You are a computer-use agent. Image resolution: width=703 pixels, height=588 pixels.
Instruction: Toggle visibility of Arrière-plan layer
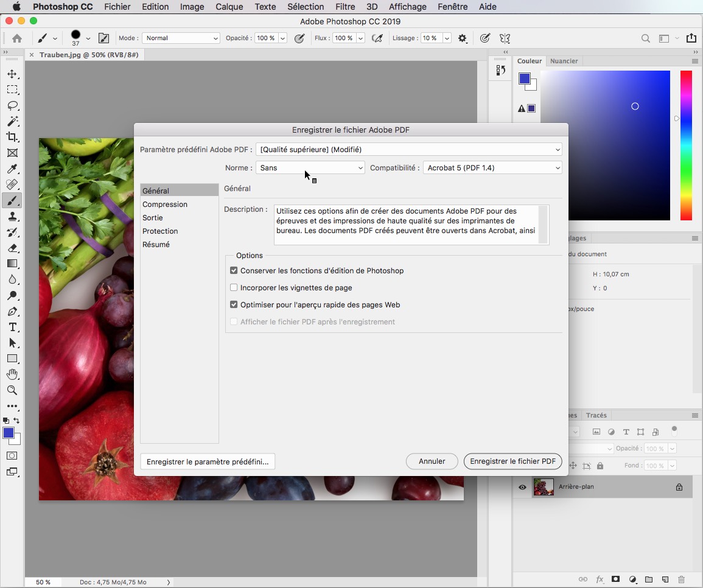coord(522,487)
